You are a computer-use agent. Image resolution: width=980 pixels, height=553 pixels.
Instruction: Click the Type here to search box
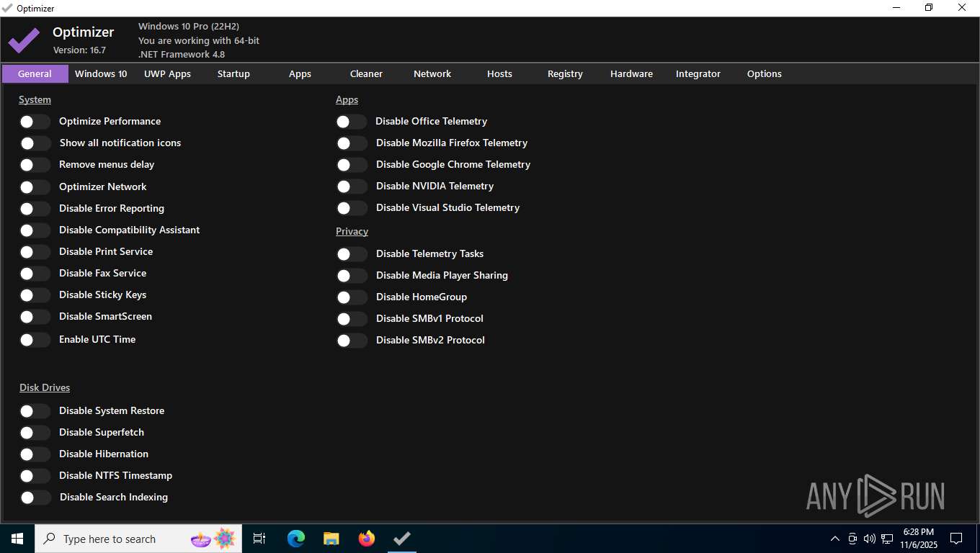(137, 539)
